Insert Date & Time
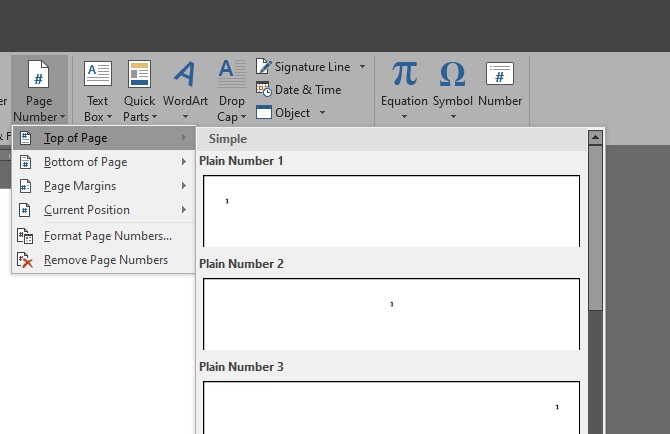670x434 pixels. tap(307, 90)
